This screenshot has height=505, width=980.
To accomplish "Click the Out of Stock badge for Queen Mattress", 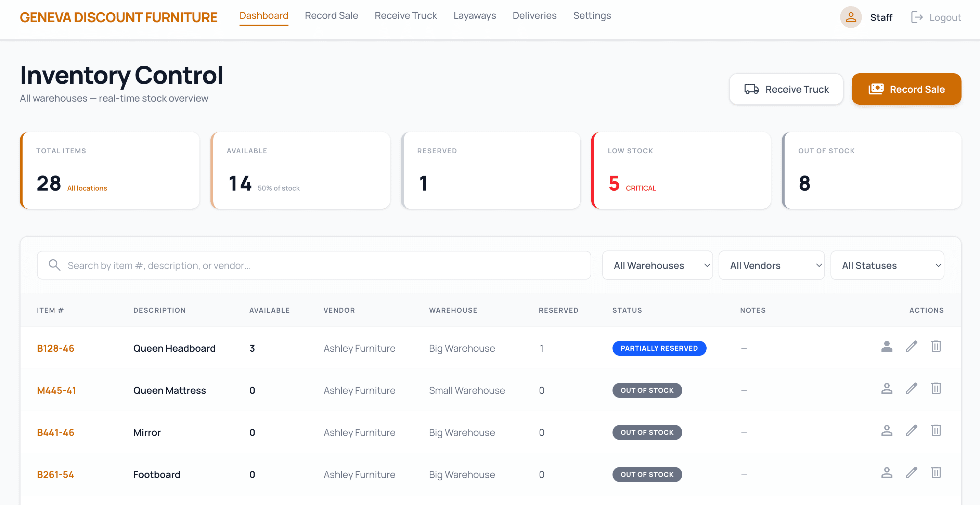I will 647,390.
